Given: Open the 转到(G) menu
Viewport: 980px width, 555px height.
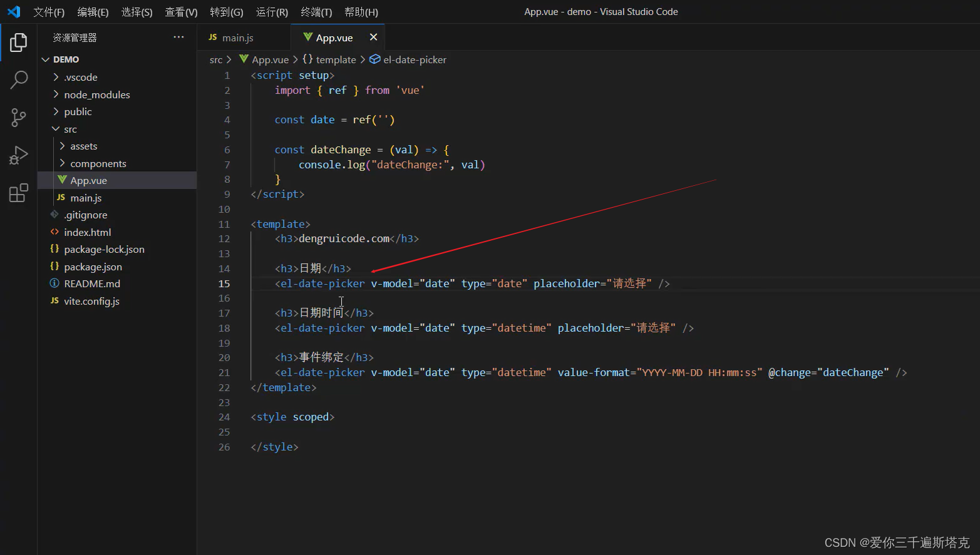Looking at the screenshot, I should [227, 12].
